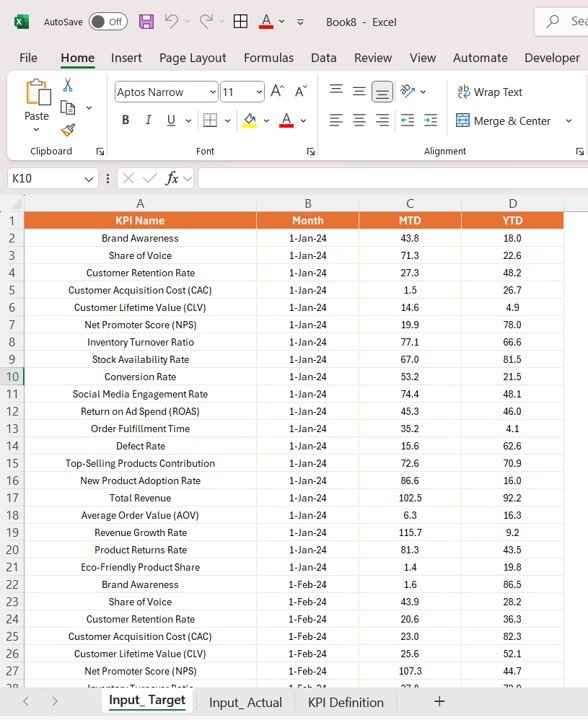The width and height of the screenshot is (588, 720).
Task: Open the Developer tab
Action: coord(552,58)
